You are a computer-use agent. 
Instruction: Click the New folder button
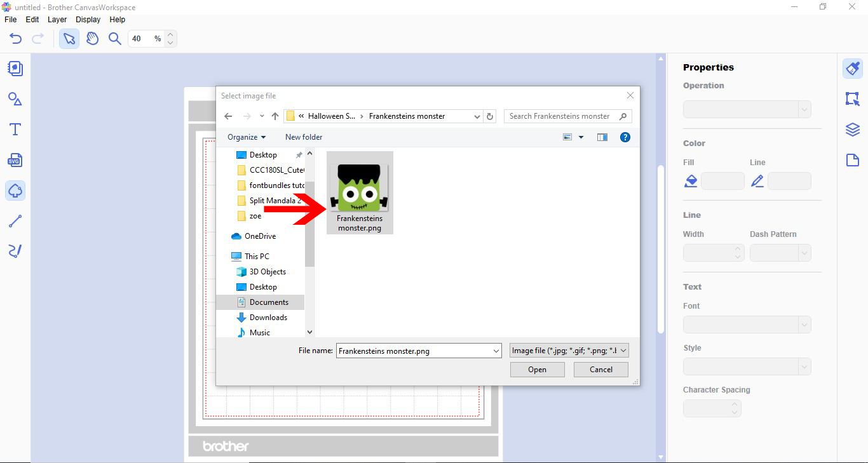pos(304,137)
